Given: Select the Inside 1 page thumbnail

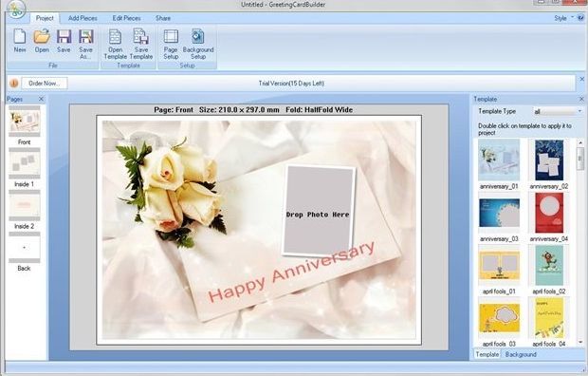Looking at the screenshot, I should point(25,163).
